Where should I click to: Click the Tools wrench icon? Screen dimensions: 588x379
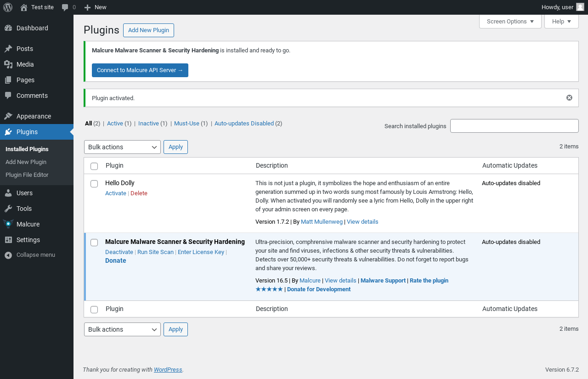(8, 209)
